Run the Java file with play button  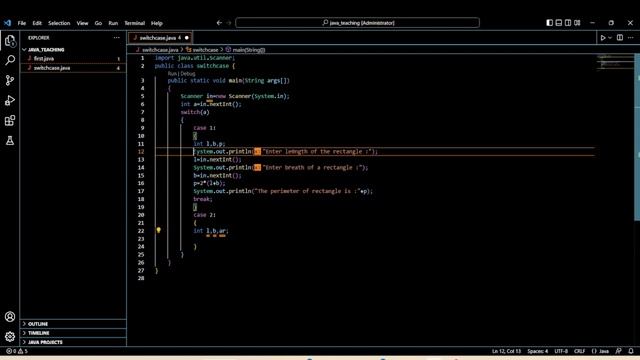click(603, 38)
